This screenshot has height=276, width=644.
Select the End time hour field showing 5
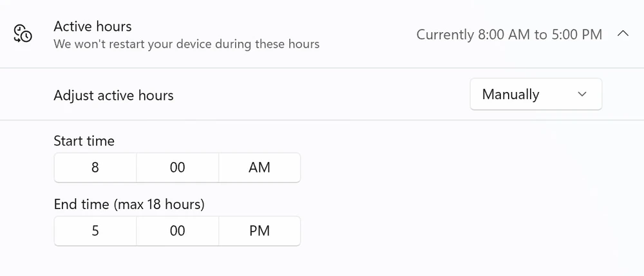(x=95, y=231)
